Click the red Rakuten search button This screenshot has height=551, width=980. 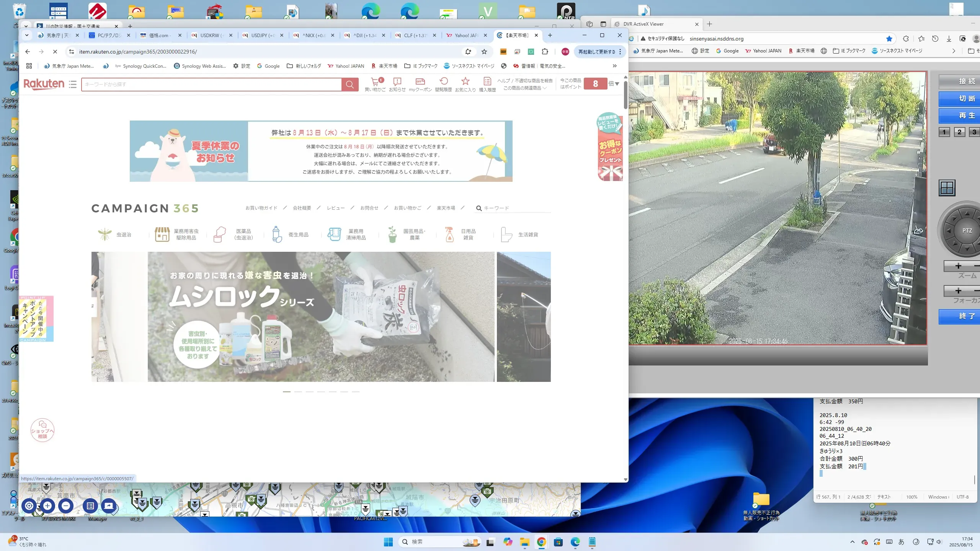coord(350,85)
